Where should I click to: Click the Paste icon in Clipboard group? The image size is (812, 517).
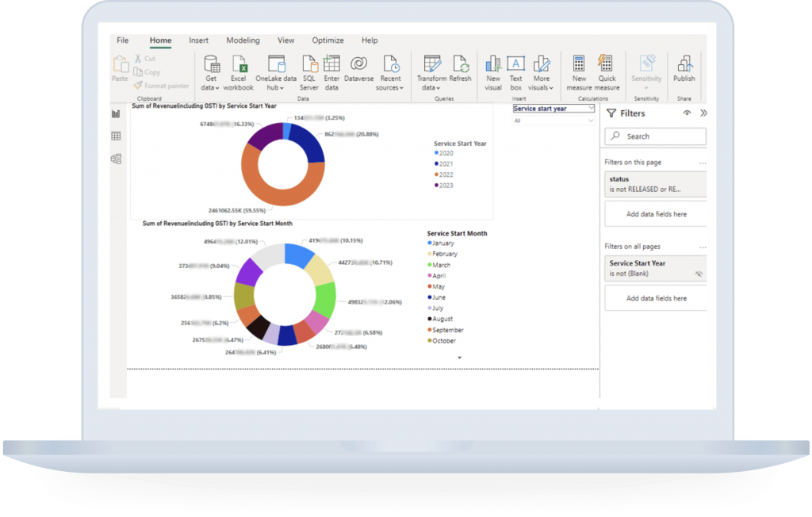pos(121,64)
